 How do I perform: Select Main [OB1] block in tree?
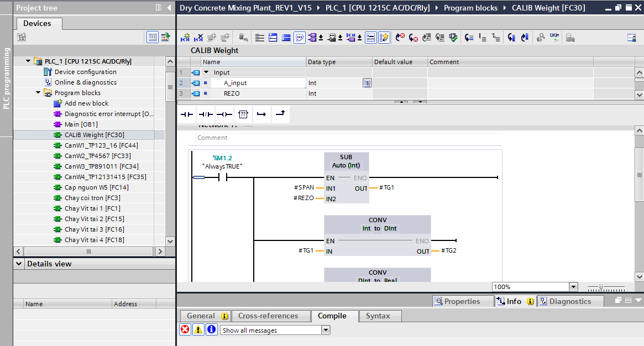[x=81, y=124]
